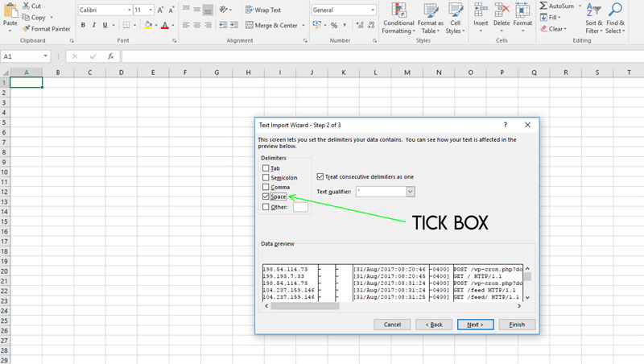Toggle Treat consecutive delimiters as one
644x364 pixels.
pyautogui.click(x=320, y=176)
